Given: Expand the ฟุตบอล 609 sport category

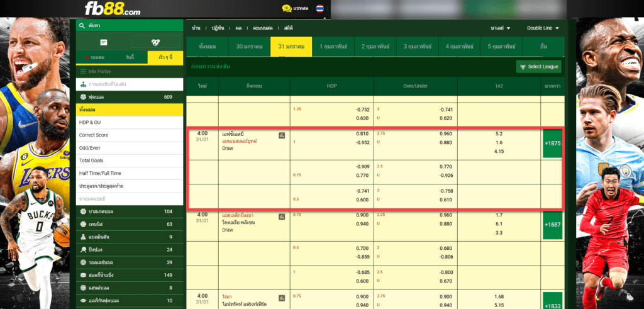Looking at the screenshot, I should 130,98.
